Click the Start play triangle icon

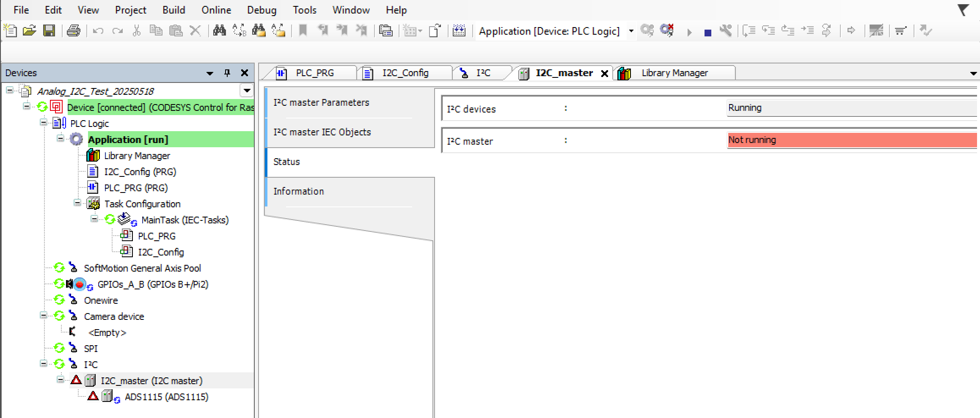[689, 32]
